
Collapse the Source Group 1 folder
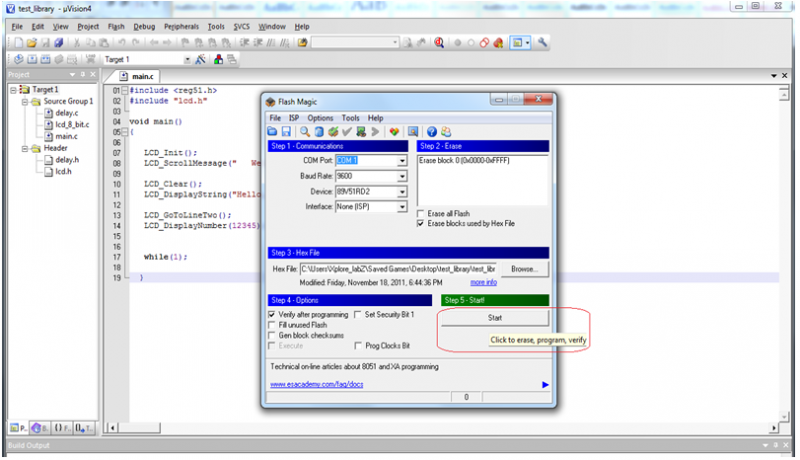click(24, 101)
